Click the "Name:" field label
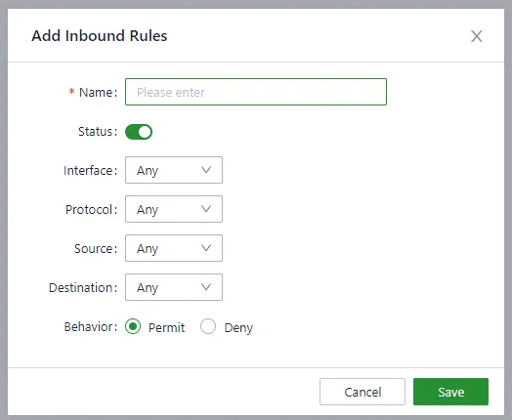Screen dimensions: 512x420 pos(98,93)
